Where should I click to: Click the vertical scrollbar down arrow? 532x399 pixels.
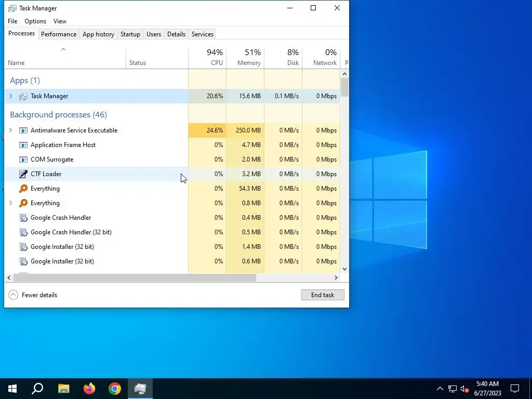[345, 269]
